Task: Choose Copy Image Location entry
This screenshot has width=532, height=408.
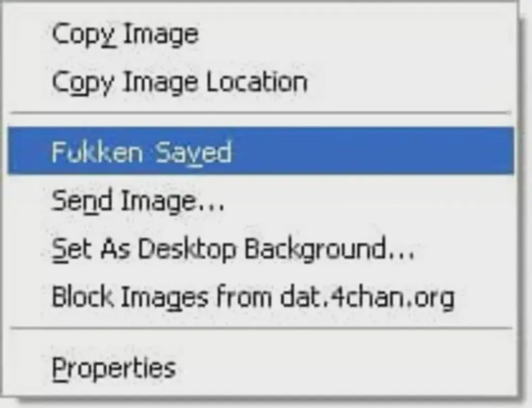Action: [x=261, y=82]
